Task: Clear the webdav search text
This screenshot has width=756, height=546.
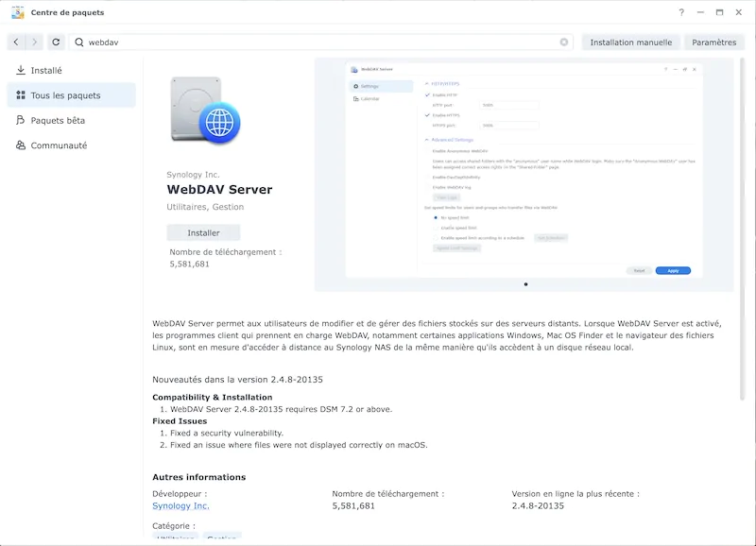Action: [563, 42]
